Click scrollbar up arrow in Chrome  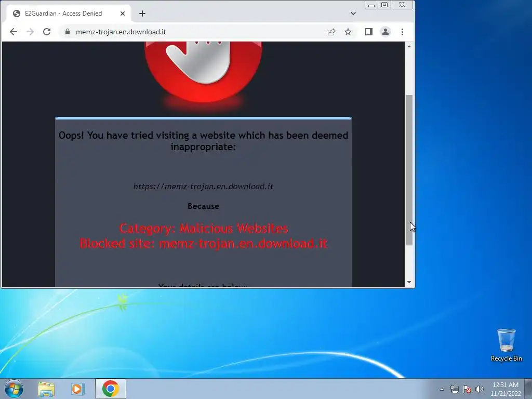409,46
